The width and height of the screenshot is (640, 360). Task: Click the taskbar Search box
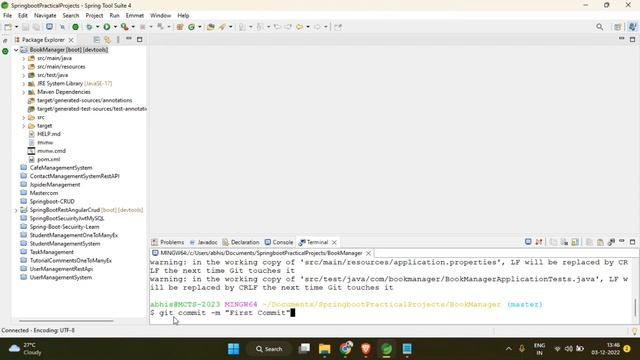click(269, 349)
